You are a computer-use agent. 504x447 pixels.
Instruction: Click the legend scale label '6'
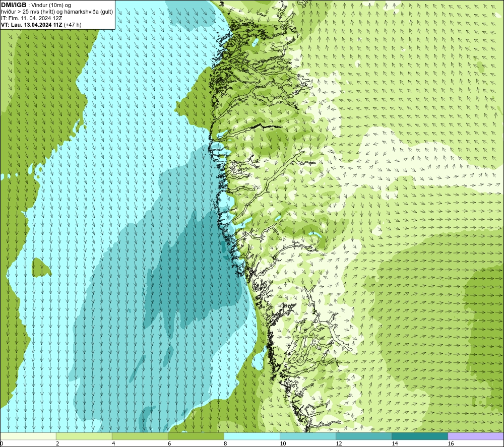(x=169, y=443)
